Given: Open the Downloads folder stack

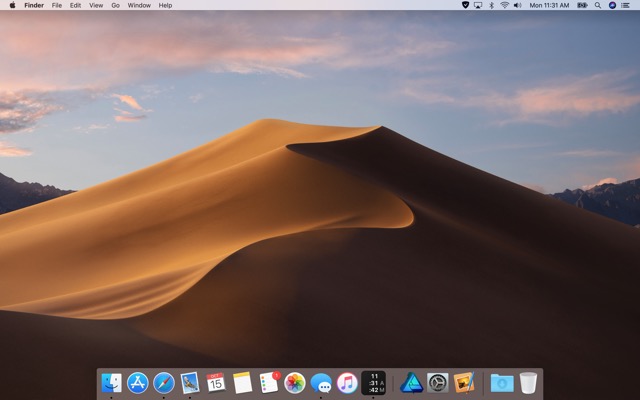Looking at the screenshot, I should 502,383.
